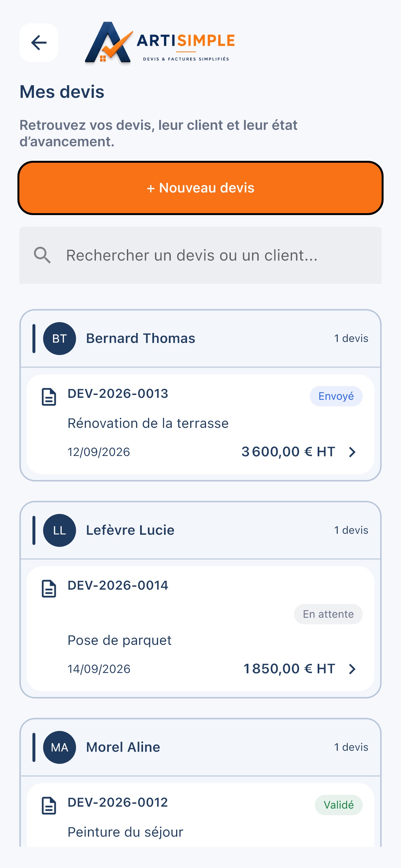Open quote number DEV-2026-0012

pyautogui.click(x=118, y=803)
